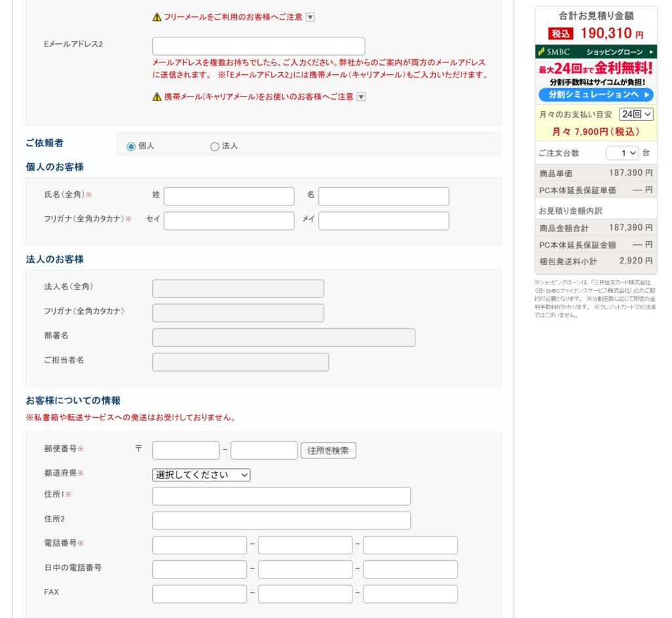Focus the メイ furigana field
Image resolution: width=672 pixels, height=618 pixels.
384,221
